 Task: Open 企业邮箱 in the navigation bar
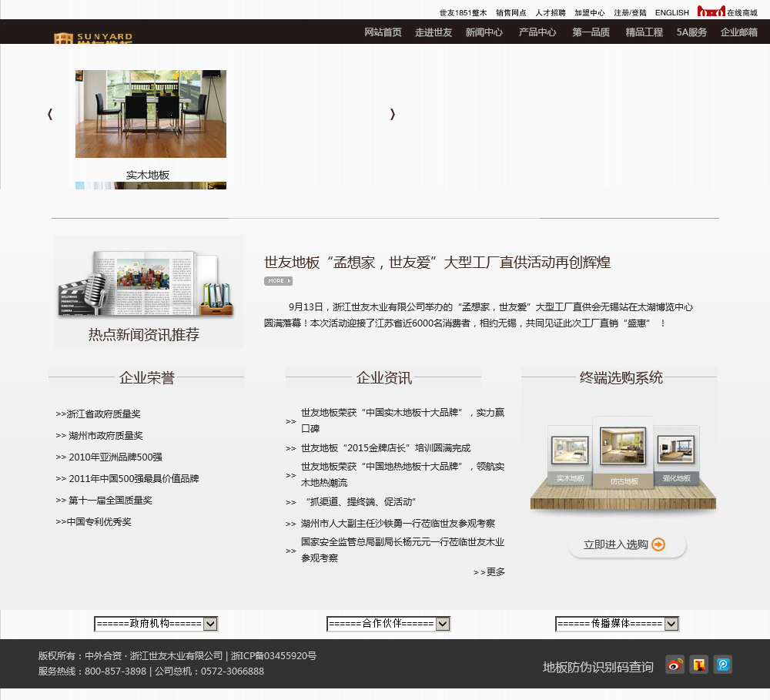coord(739,32)
